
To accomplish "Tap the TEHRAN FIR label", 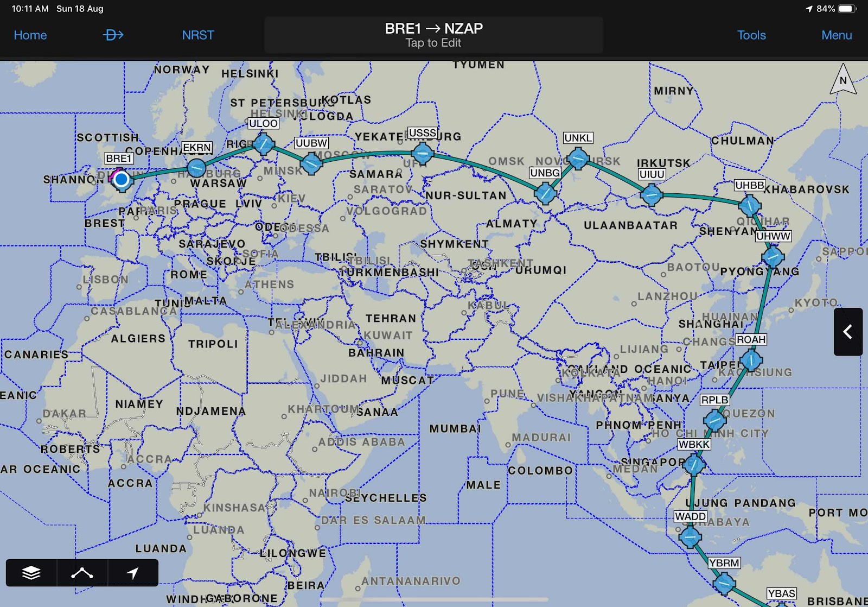I will pos(391,319).
